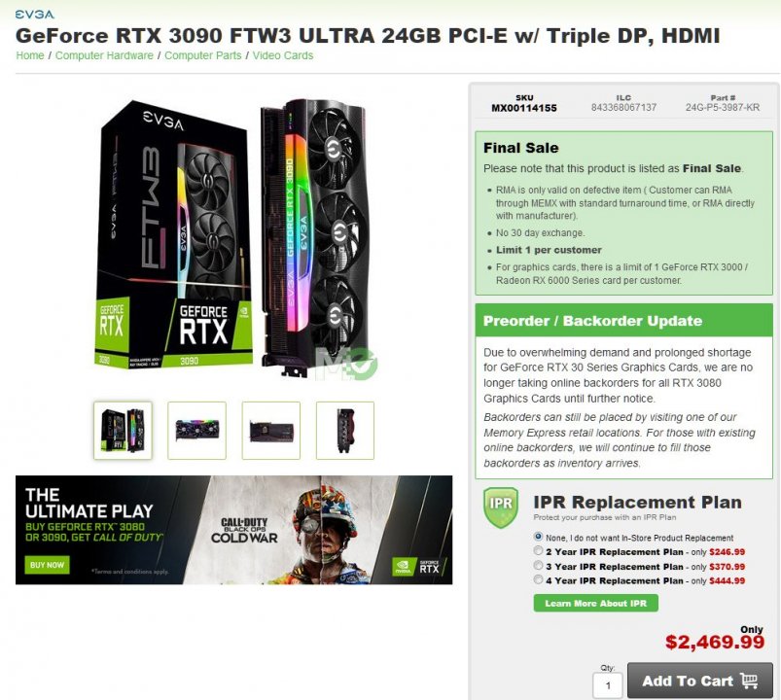Click the Add To Cart button
781x700 pixels.
(700, 681)
